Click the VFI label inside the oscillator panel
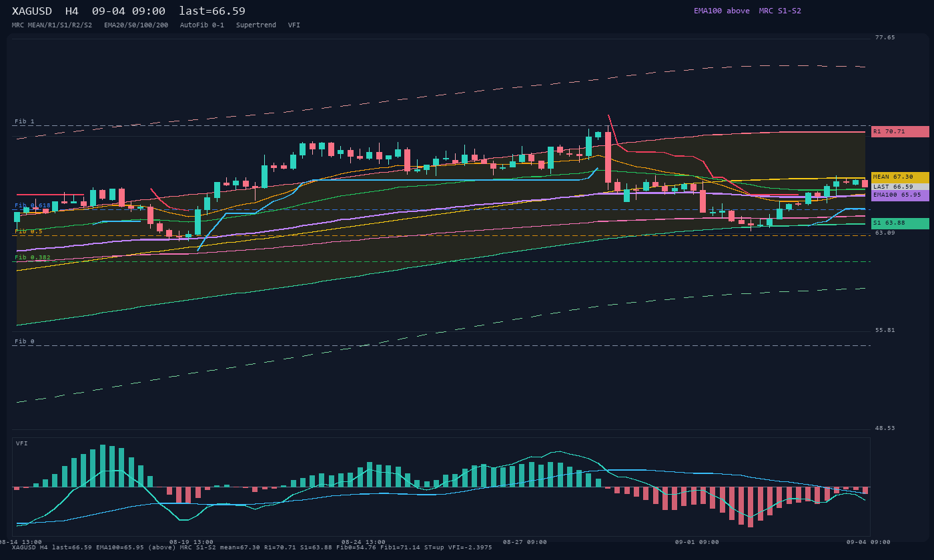This screenshot has width=934, height=560. click(22, 443)
